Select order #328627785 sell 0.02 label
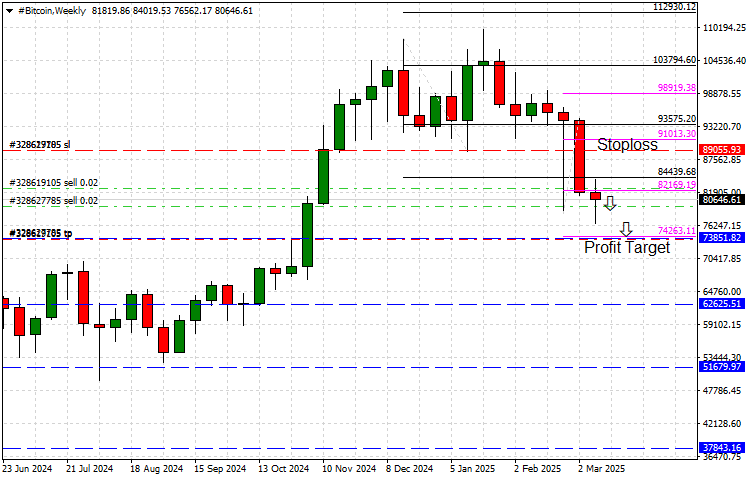The width and height of the screenshot is (748, 480). coord(53,201)
